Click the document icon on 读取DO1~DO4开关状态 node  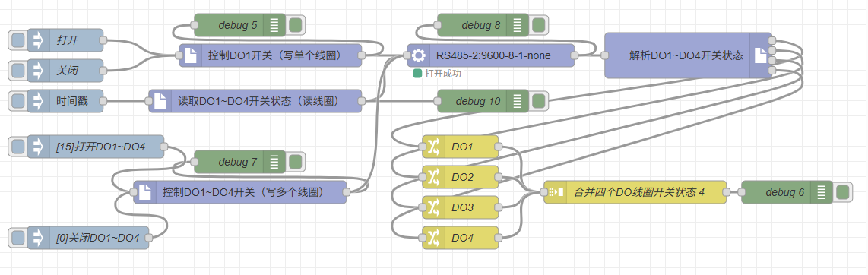(x=160, y=101)
